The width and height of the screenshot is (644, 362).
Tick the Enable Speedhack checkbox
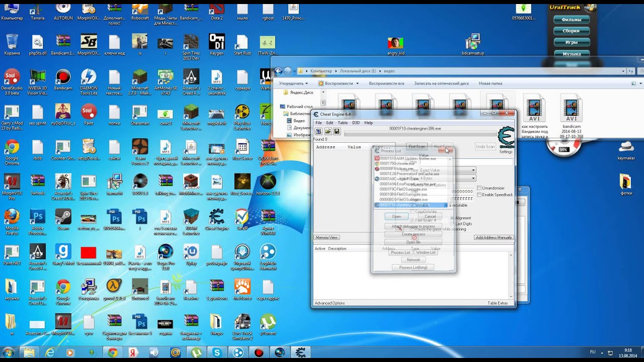point(479,195)
